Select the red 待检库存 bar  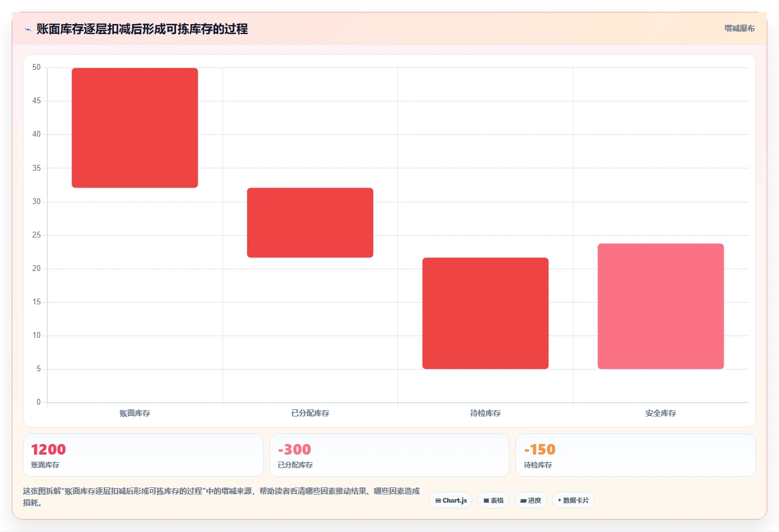[485, 313]
